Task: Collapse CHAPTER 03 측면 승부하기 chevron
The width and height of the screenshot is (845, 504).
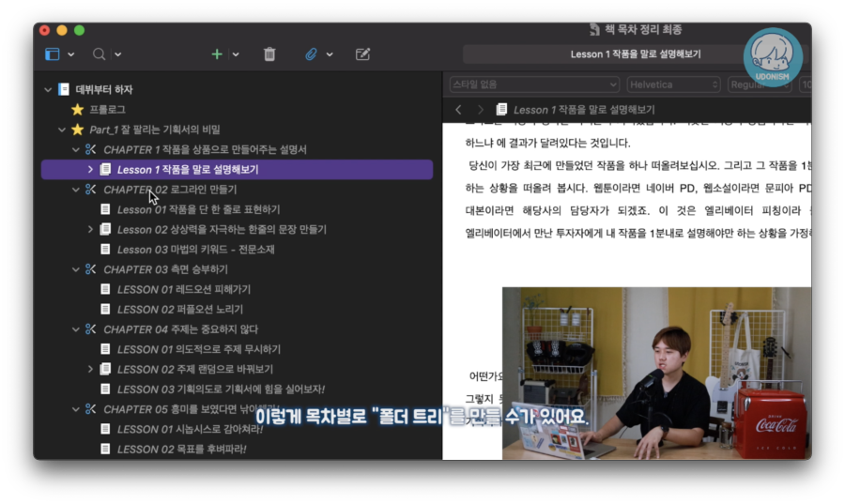Action: click(x=76, y=269)
